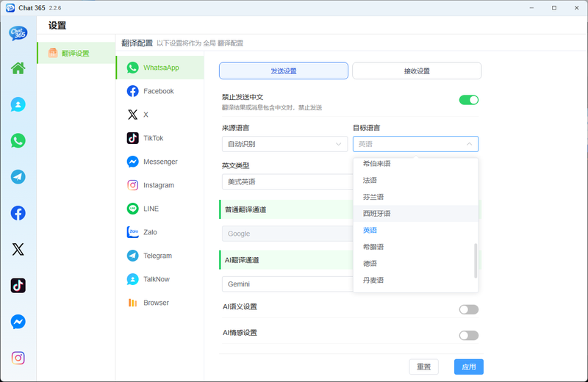Open Facebook icon in left sidebar
This screenshot has height=382, width=588.
point(18,213)
